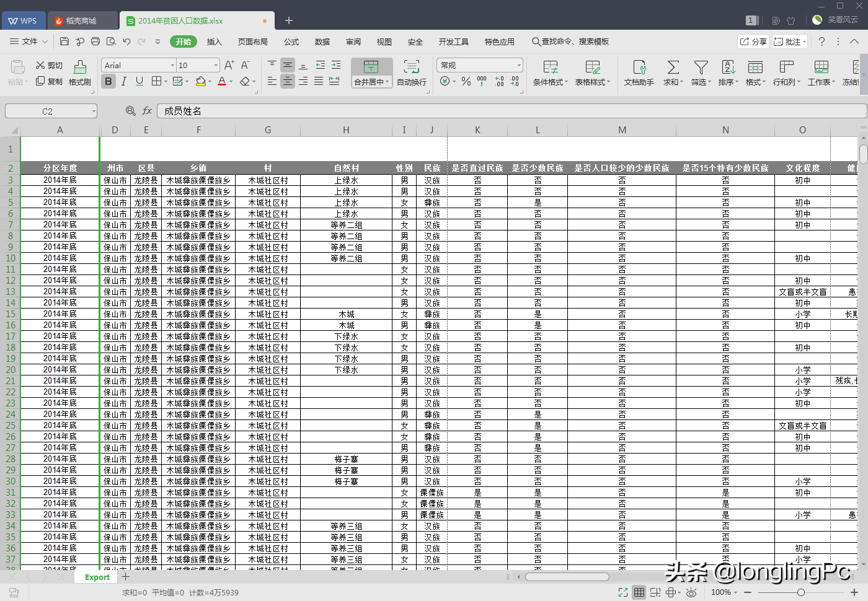Switch to the Data (数据) tab
This screenshot has height=601, width=868.
click(322, 42)
